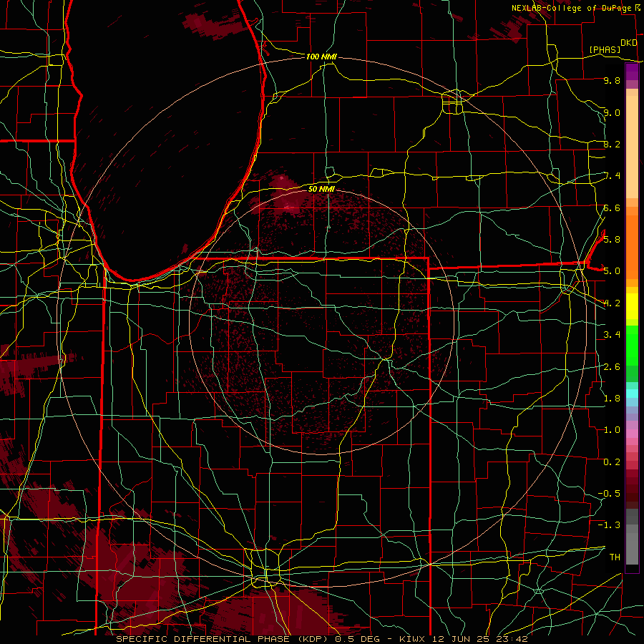Click the 5.8 value on the scale
Screen dimensions: 644x644
point(612,239)
